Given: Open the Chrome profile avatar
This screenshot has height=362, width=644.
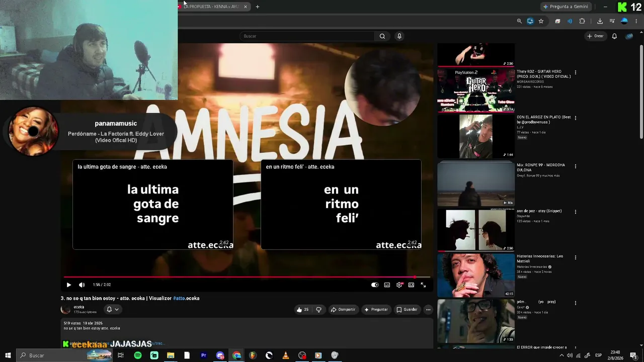Looking at the screenshot, I should [624, 21].
